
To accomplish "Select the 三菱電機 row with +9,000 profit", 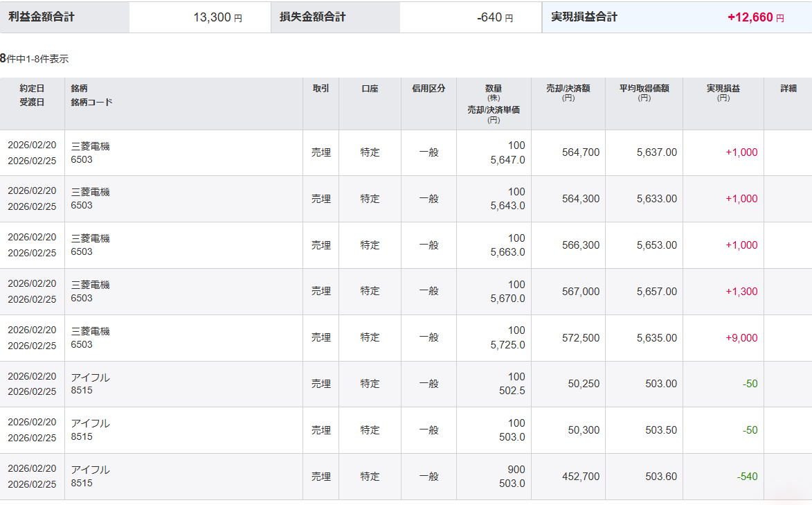I will (x=406, y=338).
